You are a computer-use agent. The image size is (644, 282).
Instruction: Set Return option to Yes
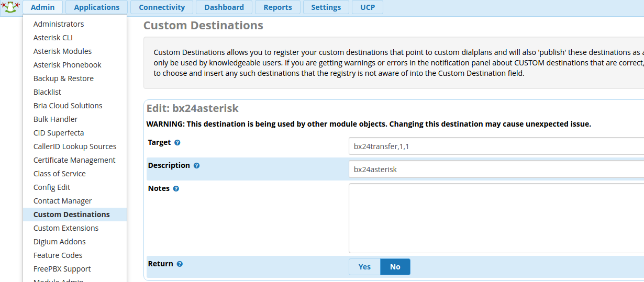[364, 267]
